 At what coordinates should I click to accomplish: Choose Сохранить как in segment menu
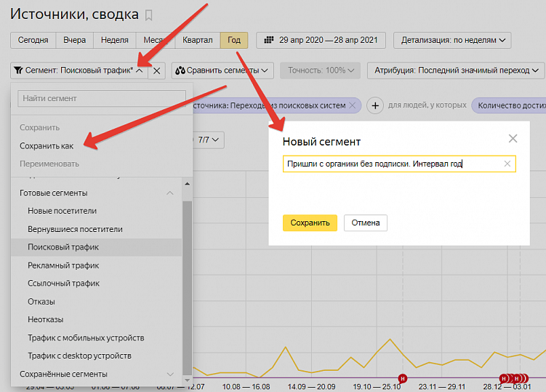[x=47, y=146]
